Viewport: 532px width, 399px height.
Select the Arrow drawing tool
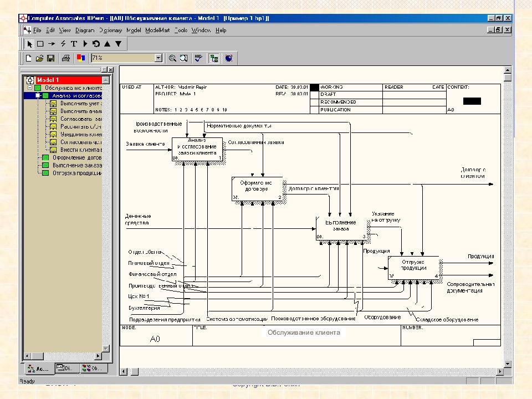[x=52, y=44]
